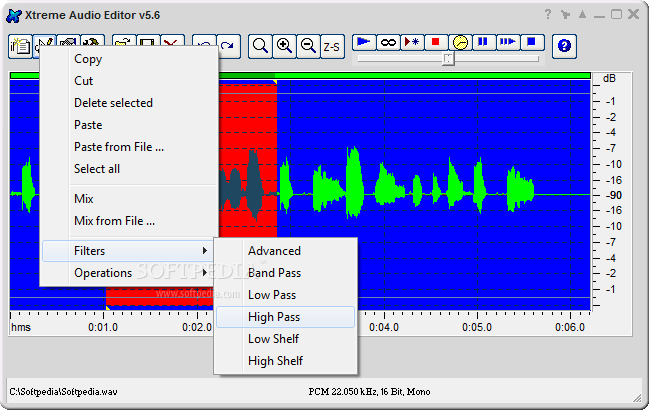Click the 0:05.0 timeline mark

click(477, 327)
